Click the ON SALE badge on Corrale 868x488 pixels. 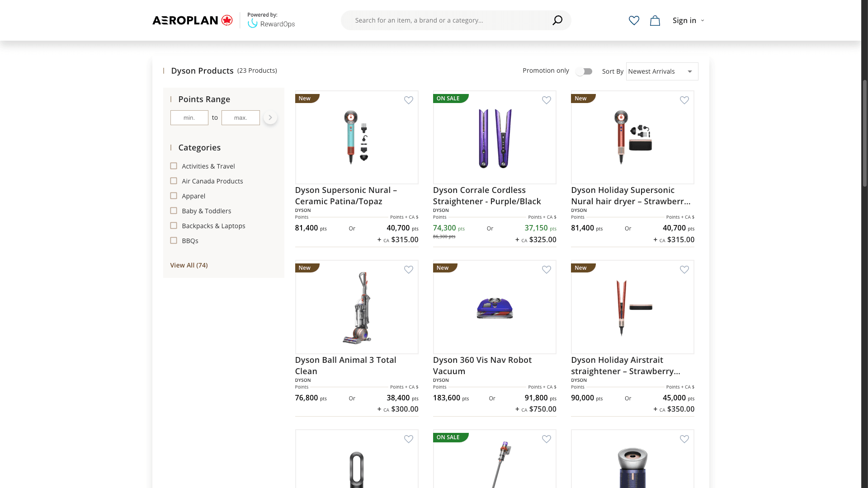pyautogui.click(x=450, y=99)
